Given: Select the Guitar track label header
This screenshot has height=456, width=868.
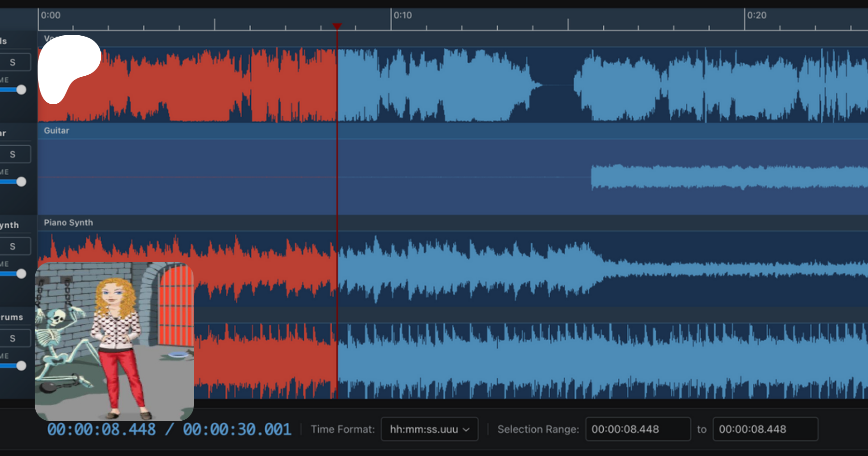Looking at the screenshot, I should [x=57, y=131].
